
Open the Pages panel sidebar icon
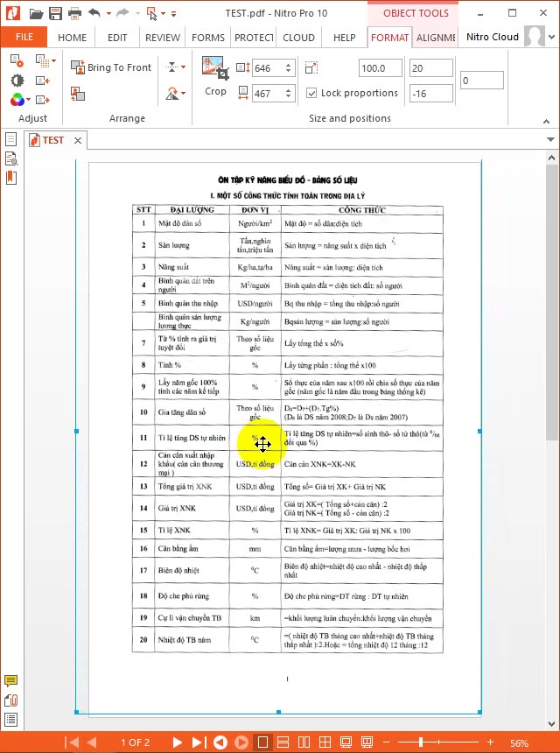tap(11, 140)
